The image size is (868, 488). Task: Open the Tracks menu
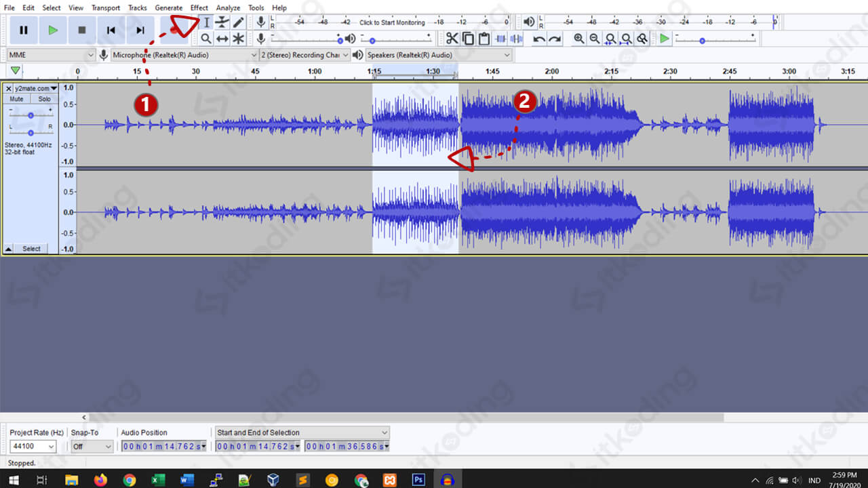[x=138, y=7]
